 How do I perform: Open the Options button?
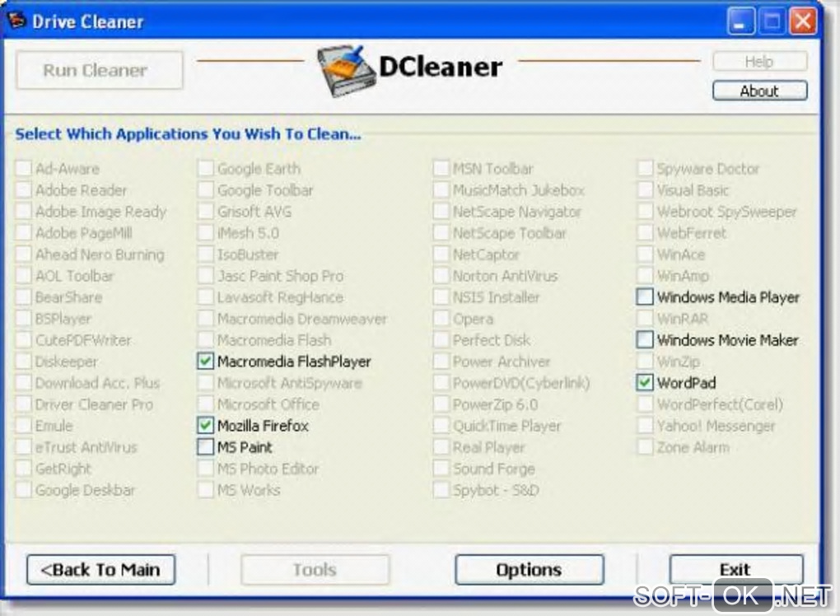click(530, 570)
